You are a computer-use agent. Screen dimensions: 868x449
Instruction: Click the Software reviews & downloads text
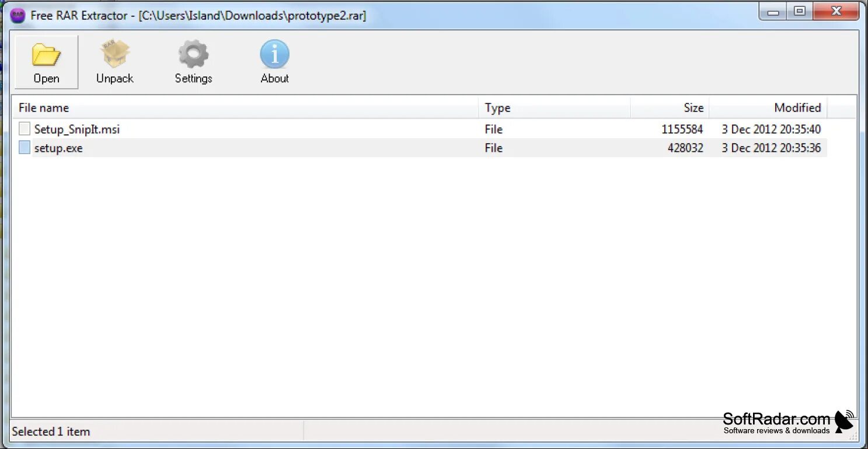pos(776,430)
